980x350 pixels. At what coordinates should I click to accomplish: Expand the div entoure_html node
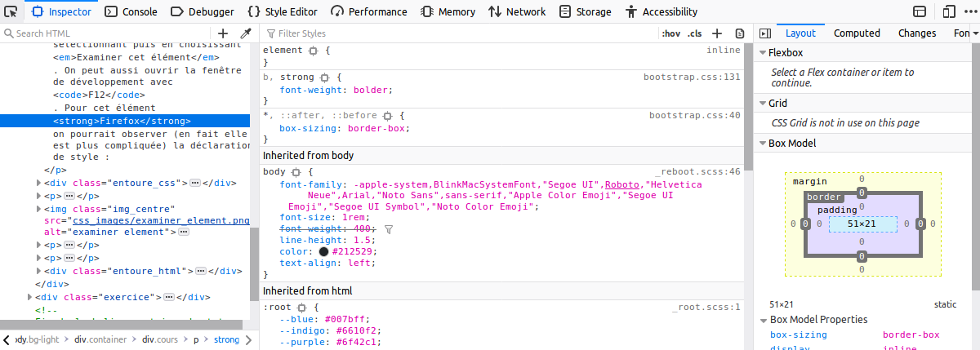(39, 271)
